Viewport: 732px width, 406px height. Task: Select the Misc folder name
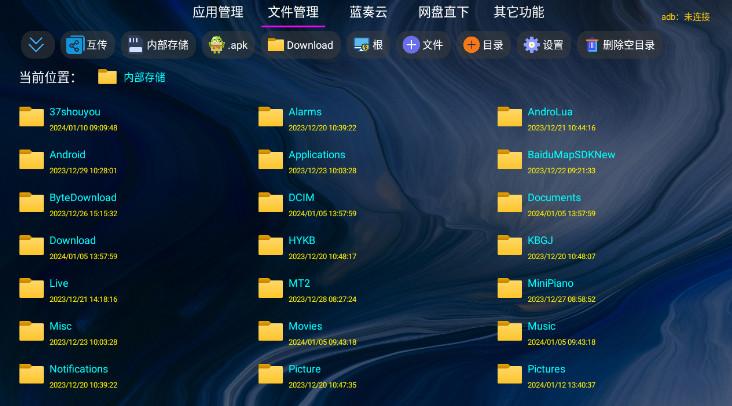(x=61, y=326)
